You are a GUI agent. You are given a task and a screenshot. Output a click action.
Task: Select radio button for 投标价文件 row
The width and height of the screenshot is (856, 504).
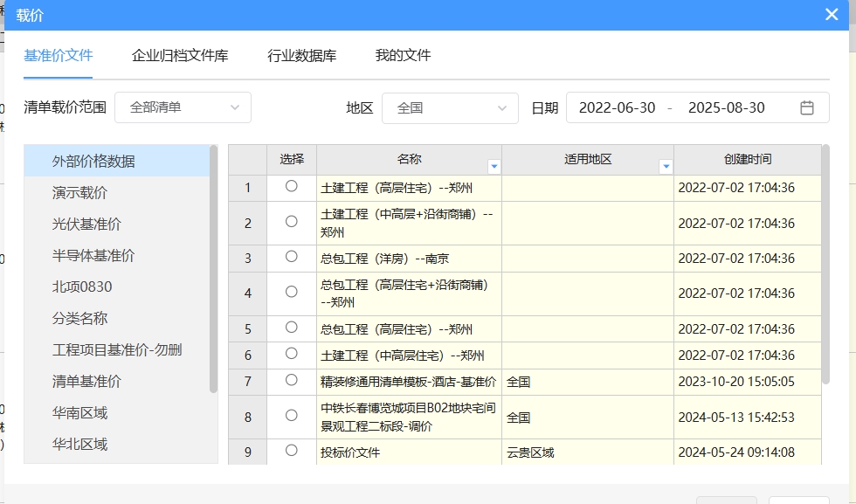(x=292, y=451)
